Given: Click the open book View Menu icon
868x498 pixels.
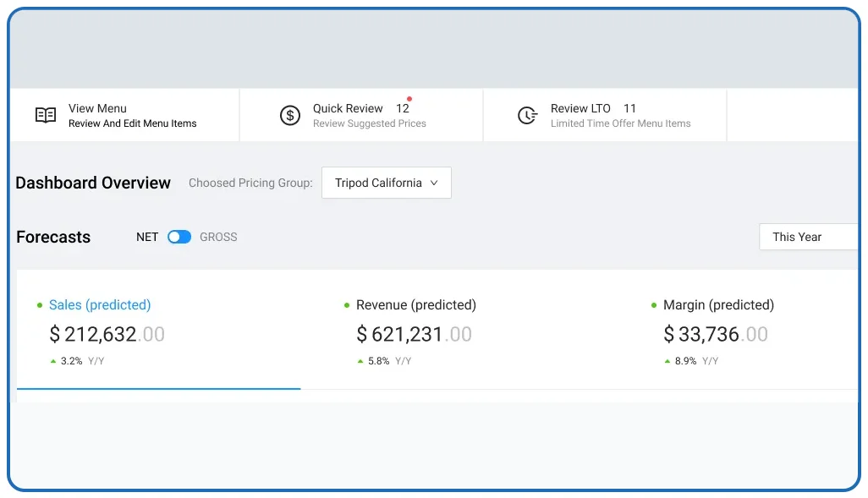Looking at the screenshot, I should coord(46,115).
